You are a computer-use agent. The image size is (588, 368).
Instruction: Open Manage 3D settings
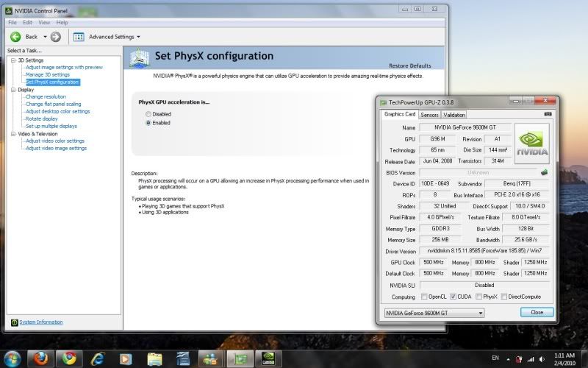click(48, 75)
